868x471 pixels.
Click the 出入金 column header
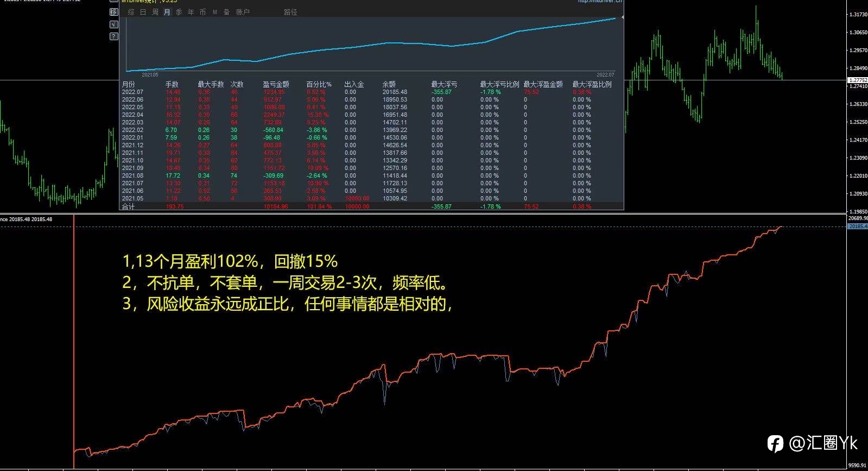click(354, 84)
